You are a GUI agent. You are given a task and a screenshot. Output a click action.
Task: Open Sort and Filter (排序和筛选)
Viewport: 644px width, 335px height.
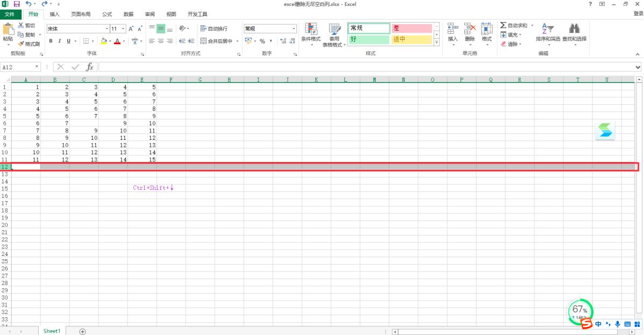[548, 32]
